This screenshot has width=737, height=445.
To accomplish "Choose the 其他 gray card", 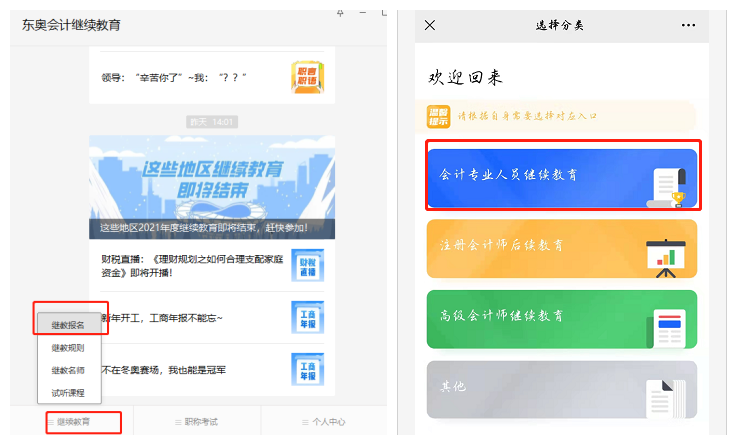I will [x=562, y=390].
